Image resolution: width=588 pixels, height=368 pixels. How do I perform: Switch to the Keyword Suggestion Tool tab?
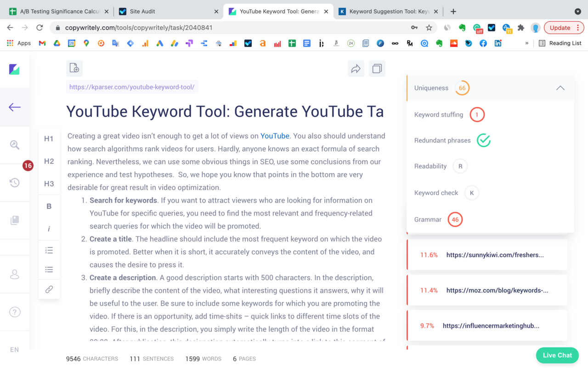(x=386, y=11)
